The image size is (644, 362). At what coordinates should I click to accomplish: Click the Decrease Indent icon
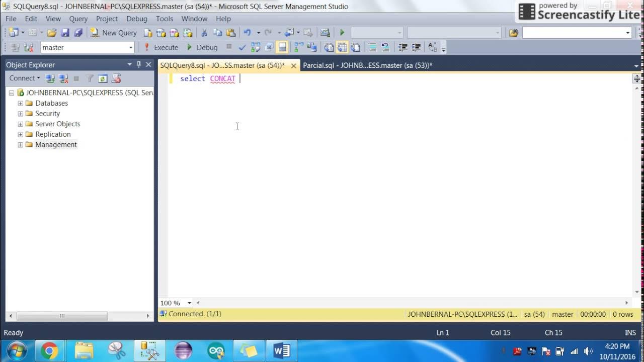(x=403, y=47)
